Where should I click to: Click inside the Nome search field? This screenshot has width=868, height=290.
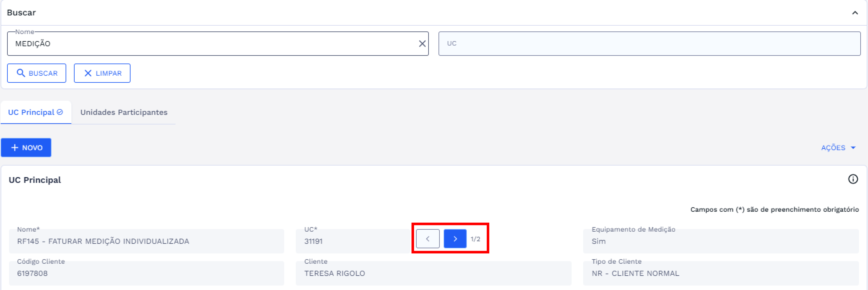coord(212,44)
